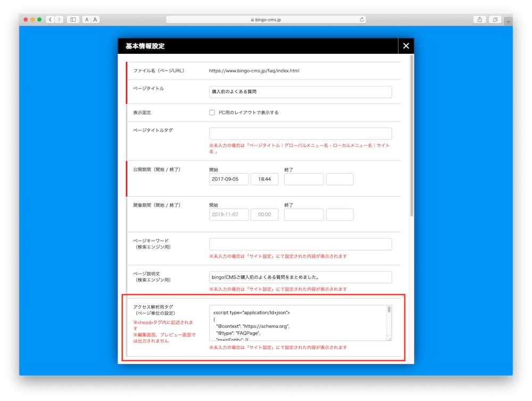Toggle the Safari sidebar icon
This screenshot has width=532, height=401.
[x=73, y=20]
